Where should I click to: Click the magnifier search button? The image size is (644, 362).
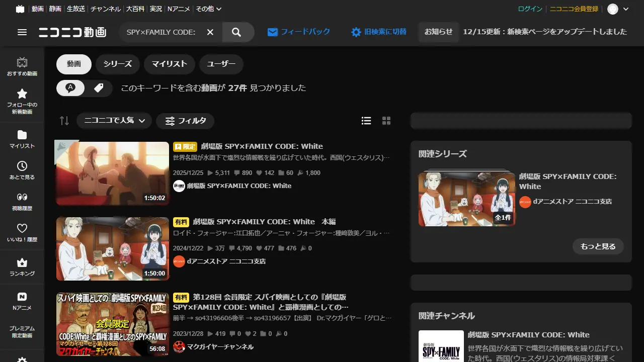[x=237, y=32]
